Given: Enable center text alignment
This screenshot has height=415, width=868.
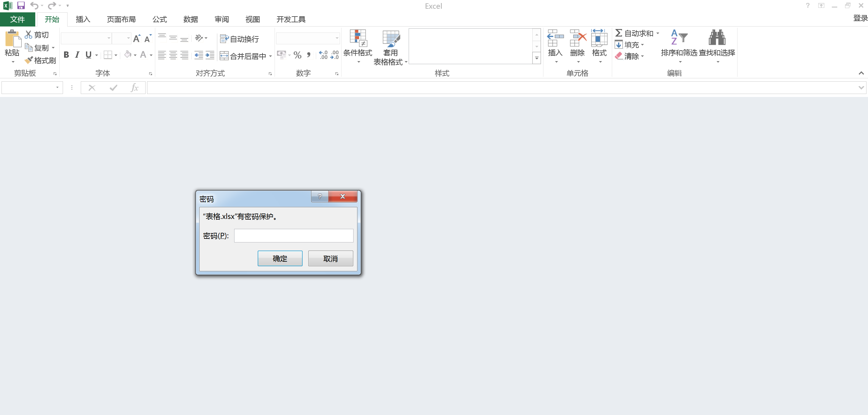Looking at the screenshot, I should pos(173,55).
